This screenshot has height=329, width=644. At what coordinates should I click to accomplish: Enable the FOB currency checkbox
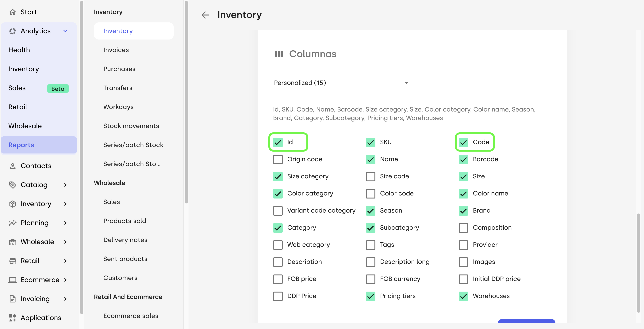(370, 279)
